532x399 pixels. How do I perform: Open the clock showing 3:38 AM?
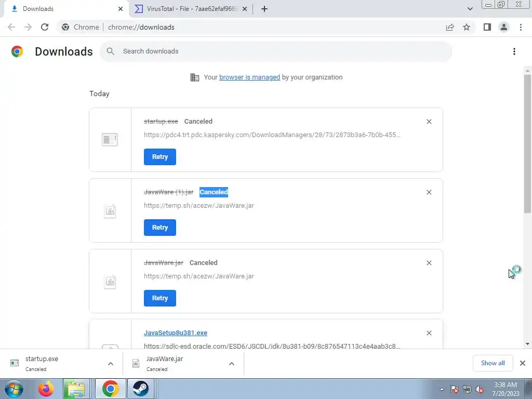pos(506,389)
